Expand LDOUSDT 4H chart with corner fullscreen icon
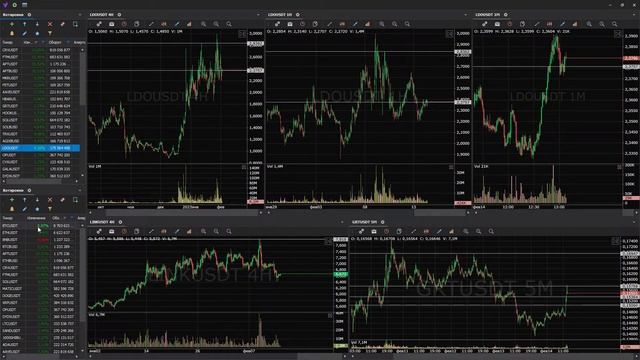The image size is (640, 360). 242,34
